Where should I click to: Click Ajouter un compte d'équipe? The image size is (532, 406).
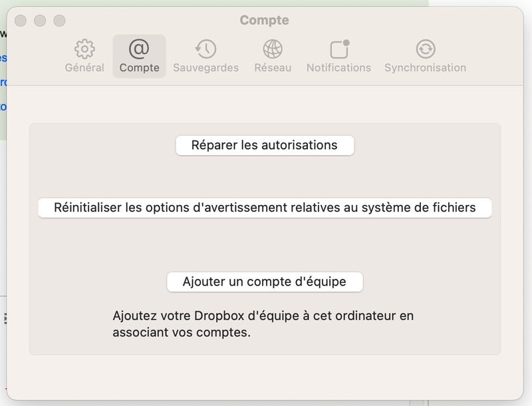click(x=265, y=282)
